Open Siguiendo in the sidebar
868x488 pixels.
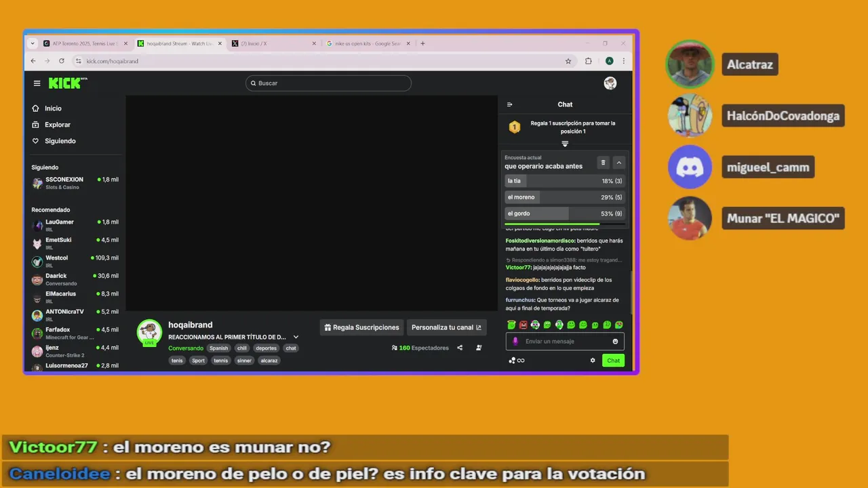coord(54,141)
